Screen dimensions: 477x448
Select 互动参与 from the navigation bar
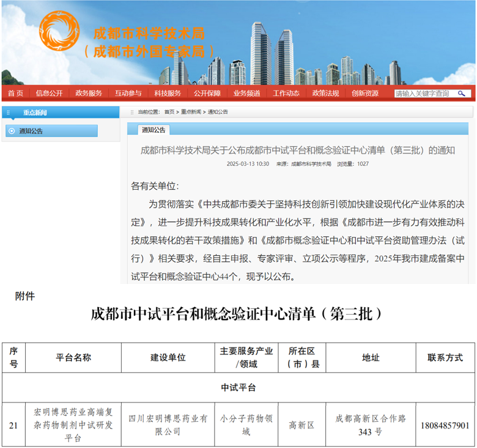[128, 94]
